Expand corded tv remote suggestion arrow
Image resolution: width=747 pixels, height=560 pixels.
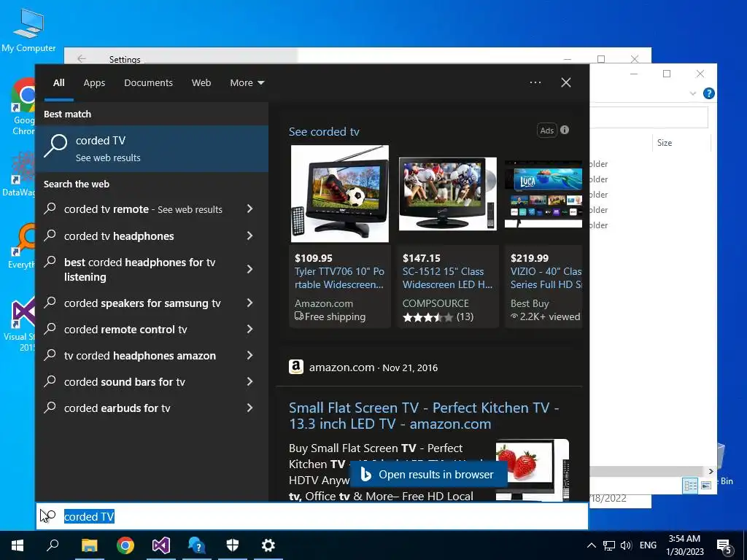coord(249,209)
